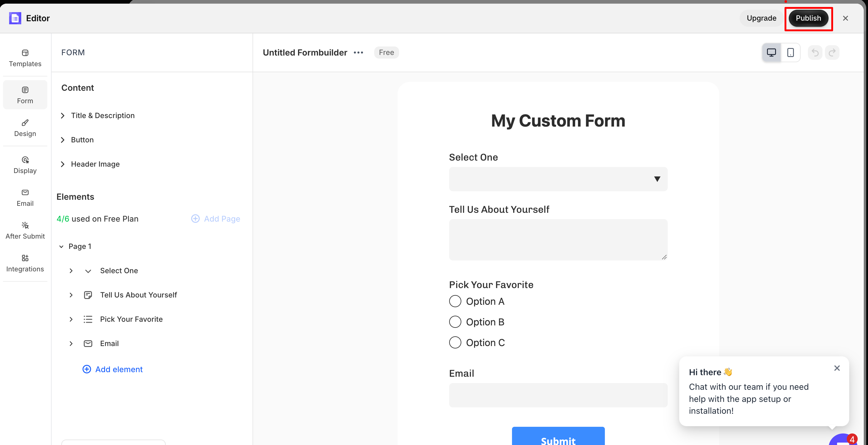Select the Option C radio button

(x=455, y=342)
